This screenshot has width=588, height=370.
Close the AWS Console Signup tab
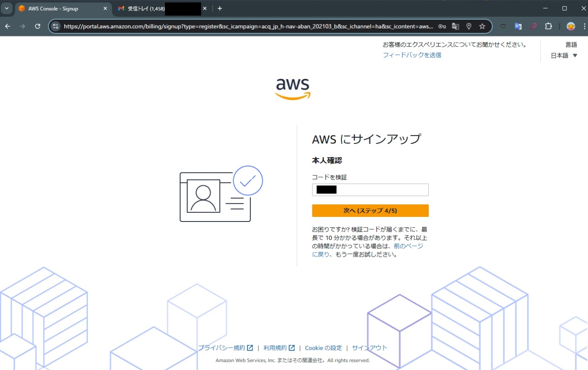(105, 8)
